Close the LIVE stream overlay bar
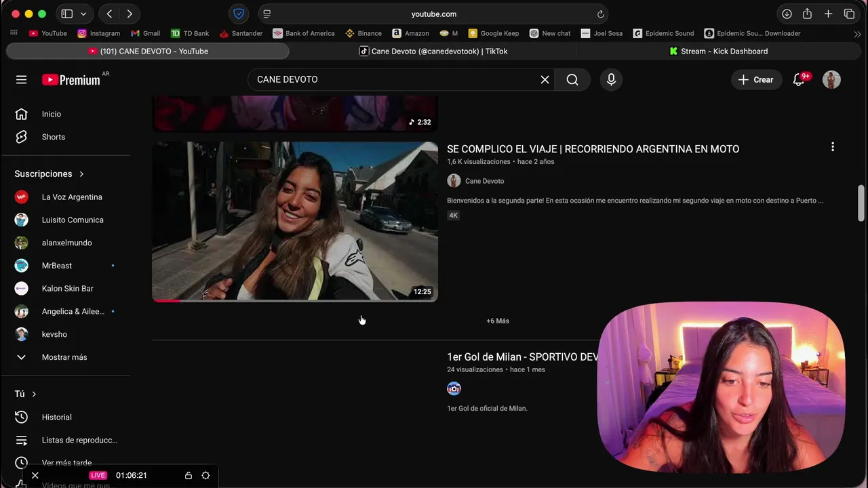This screenshot has height=488, width=868. tap(35, 476)
